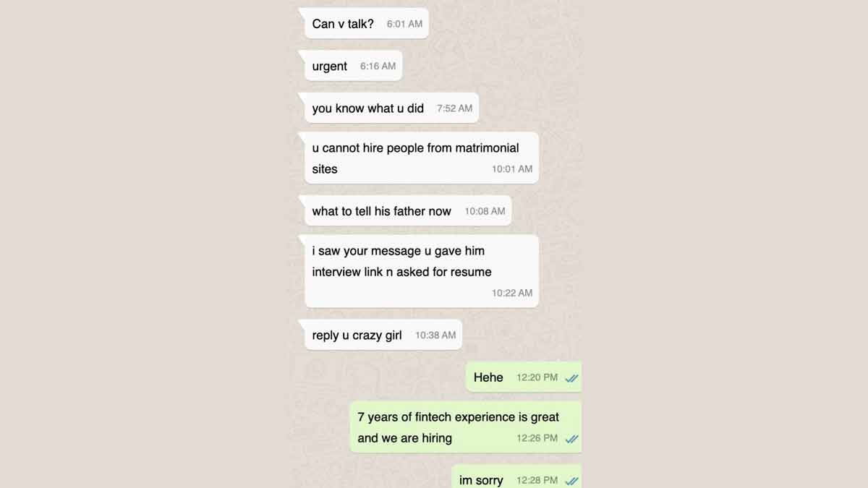Click the blue ticks beside "im sorry"
The height and width of the screenshot is (488, 868).
coord(571,481)
